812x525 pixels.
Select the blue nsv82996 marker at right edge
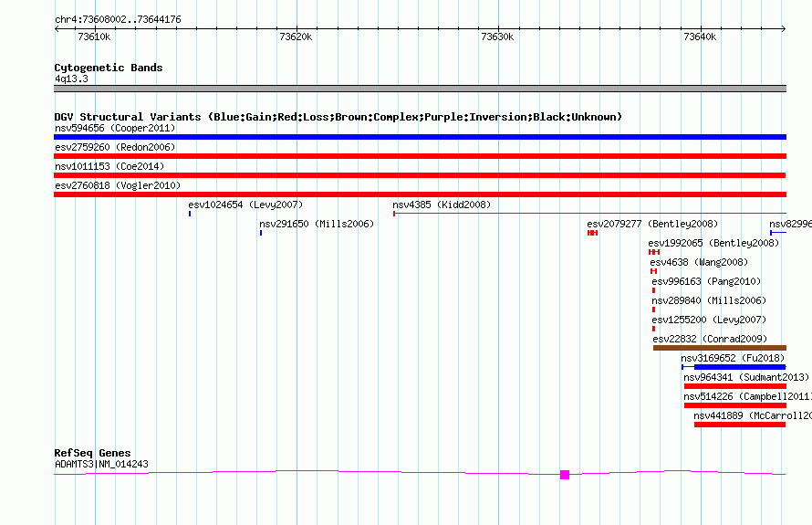coord(778,233)
